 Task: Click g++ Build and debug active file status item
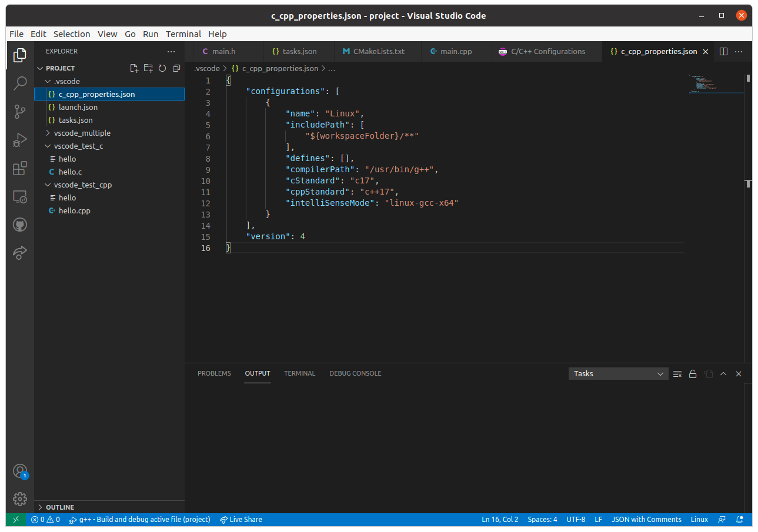[x=140, y=520]
